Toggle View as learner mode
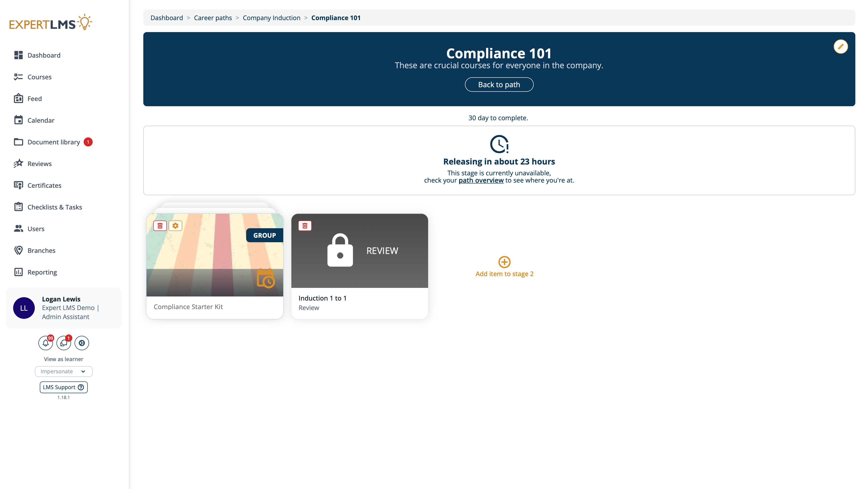This screenshot has height=489, width=868. click(63, 359)
